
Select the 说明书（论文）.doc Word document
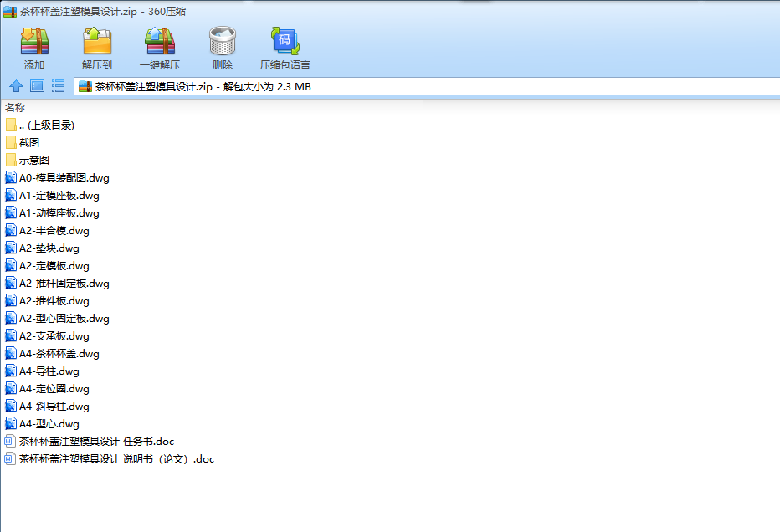click(110, 459)
